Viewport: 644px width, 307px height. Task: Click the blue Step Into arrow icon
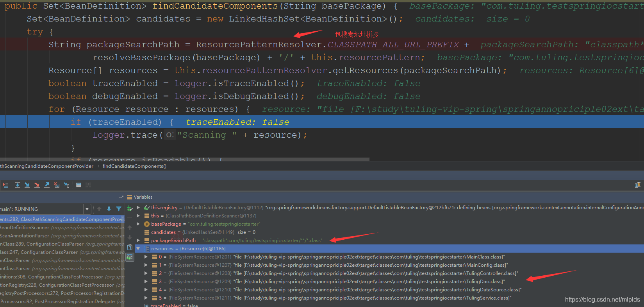pyautogui.click(x=27, y=185)
